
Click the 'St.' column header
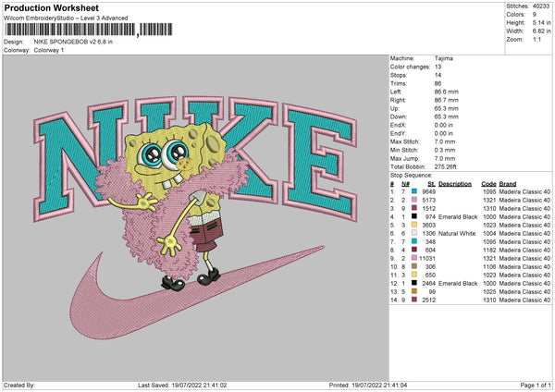pyautogui.click(x=431, y=184)
